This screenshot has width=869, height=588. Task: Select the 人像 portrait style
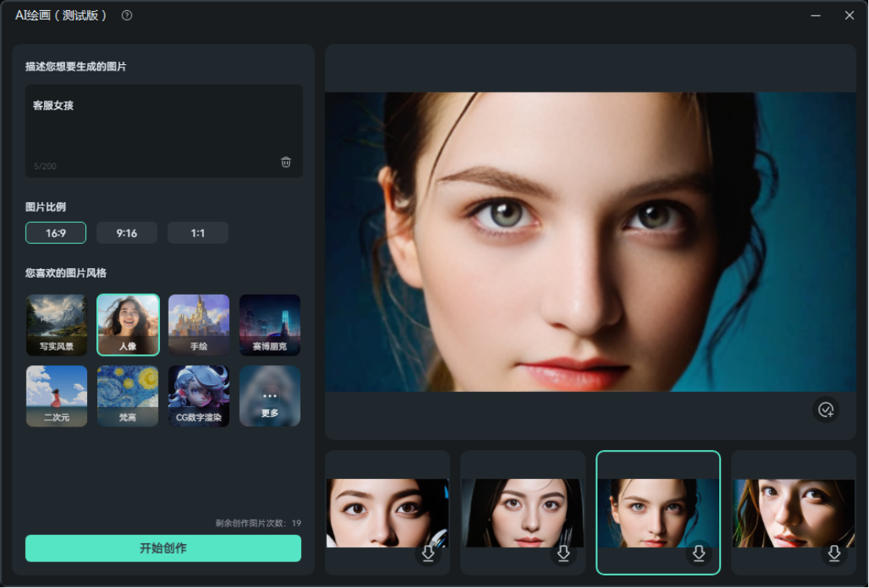click(x=128, y=325)
